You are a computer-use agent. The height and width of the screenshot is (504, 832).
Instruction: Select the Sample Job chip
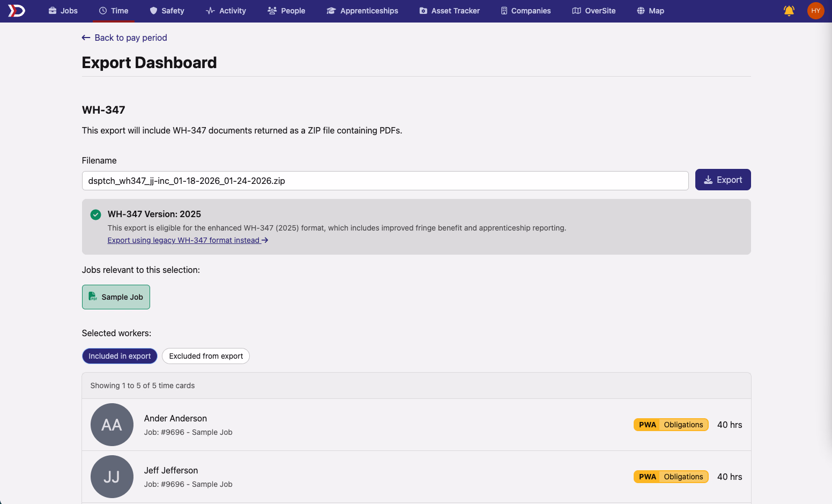(x=116, y=297)
